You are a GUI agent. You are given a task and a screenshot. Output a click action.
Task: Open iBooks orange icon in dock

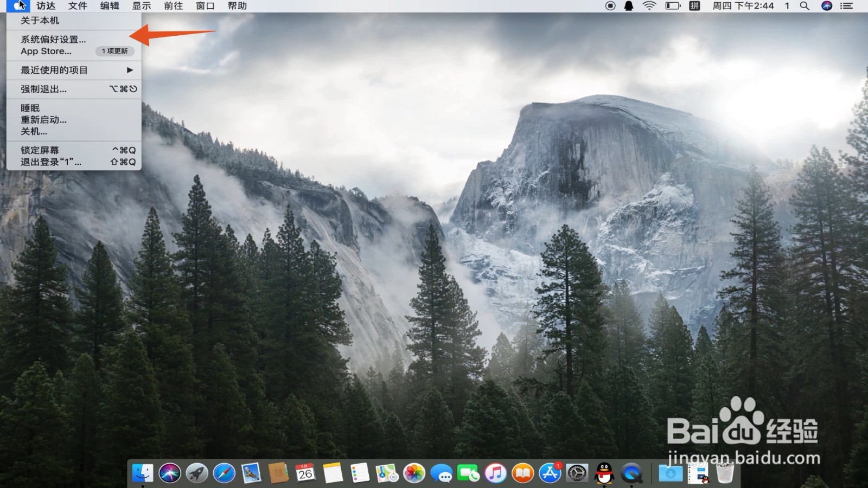click(x=522, y=473)
